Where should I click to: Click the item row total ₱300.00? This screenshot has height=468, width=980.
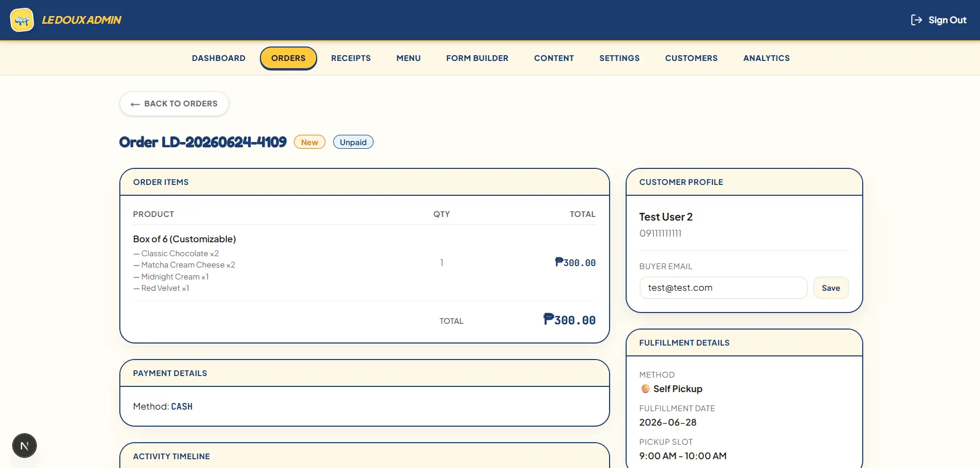pos(575,263)
